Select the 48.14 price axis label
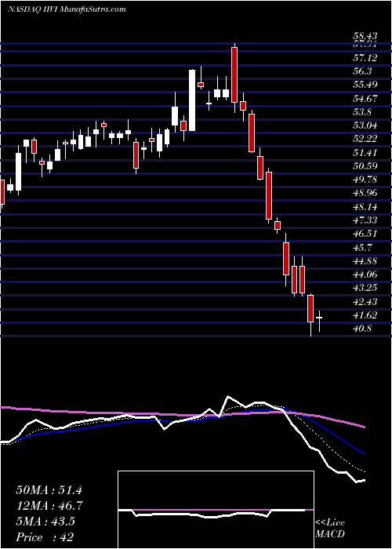Viewport: 392px width, 549px height. (365, 206)
